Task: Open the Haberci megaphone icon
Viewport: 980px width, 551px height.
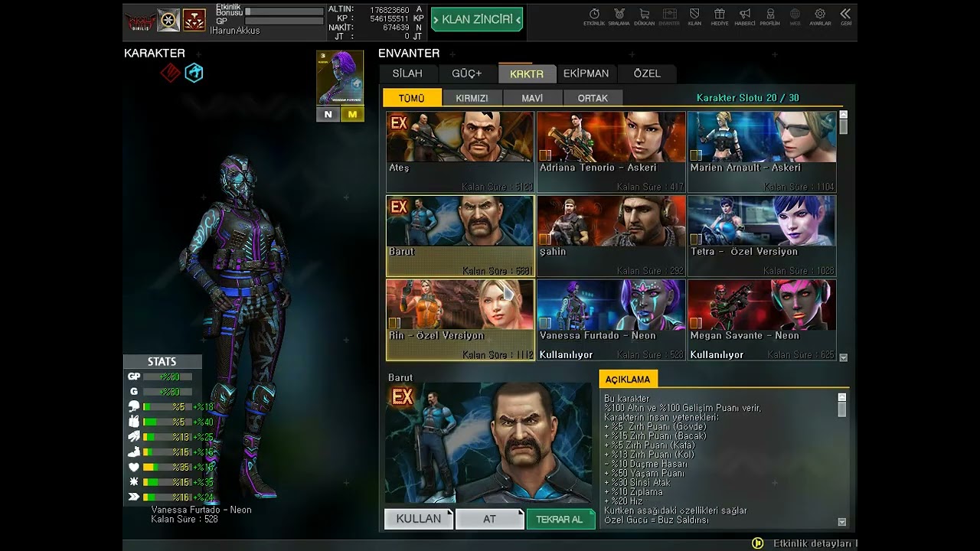Action: point(745,14)
